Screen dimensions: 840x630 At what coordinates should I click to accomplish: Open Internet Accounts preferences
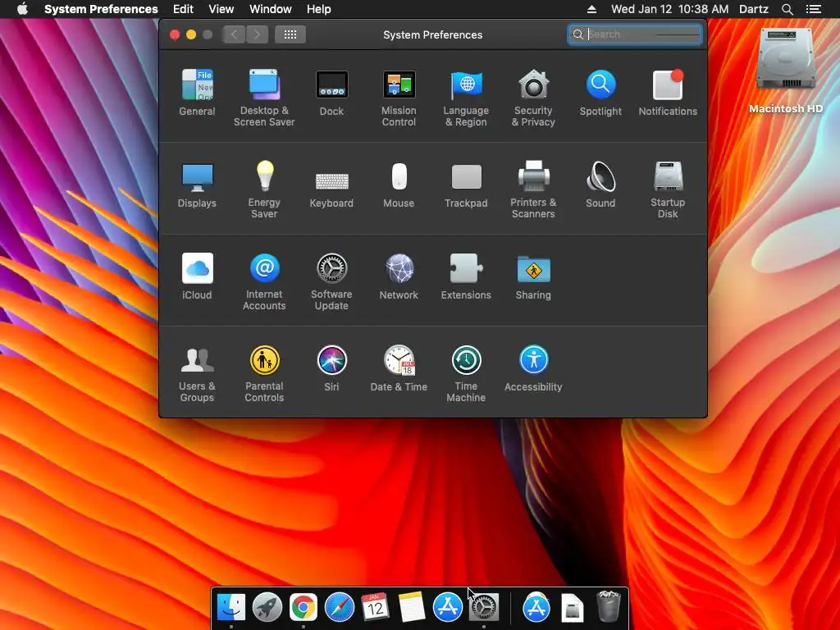[x=264, y=281]
